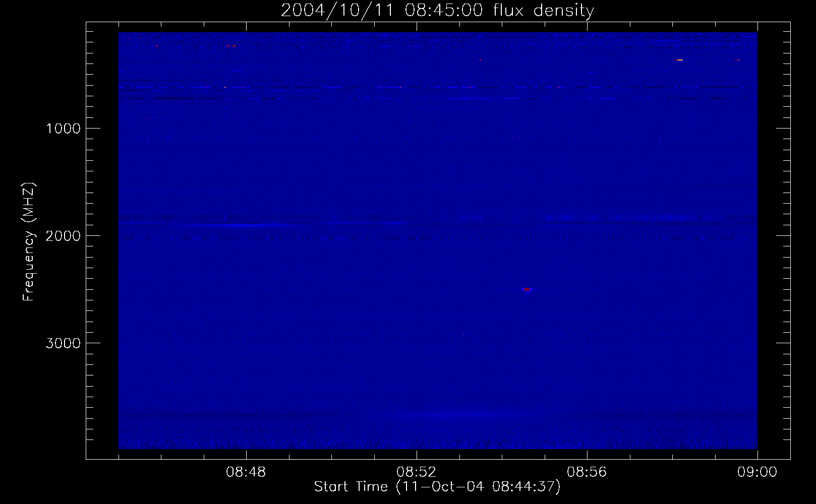
Task: Click the 1000 frequency tick label
Action: pyautogui.click(x=63, y=129)
